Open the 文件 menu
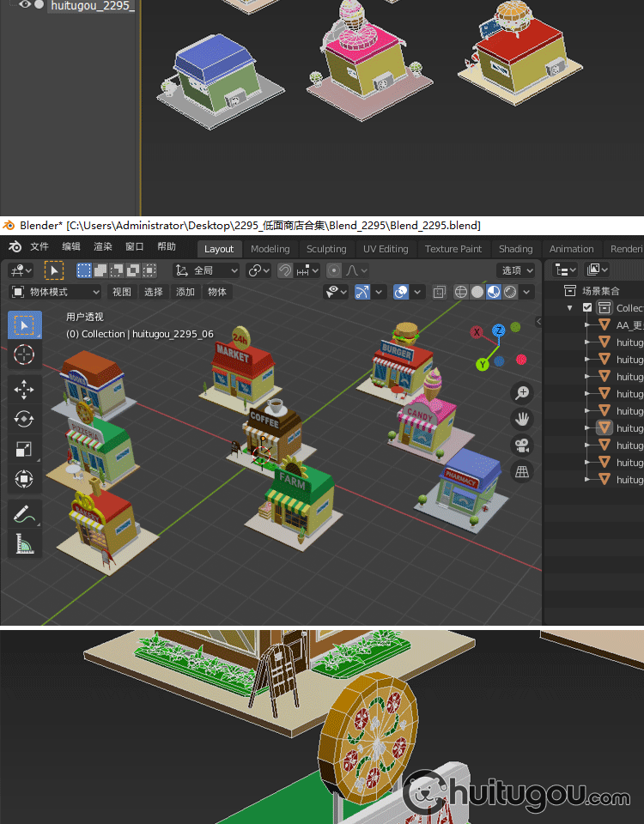Image resolution: width=644 pixels, height=824 pixels. coord(39,247)
